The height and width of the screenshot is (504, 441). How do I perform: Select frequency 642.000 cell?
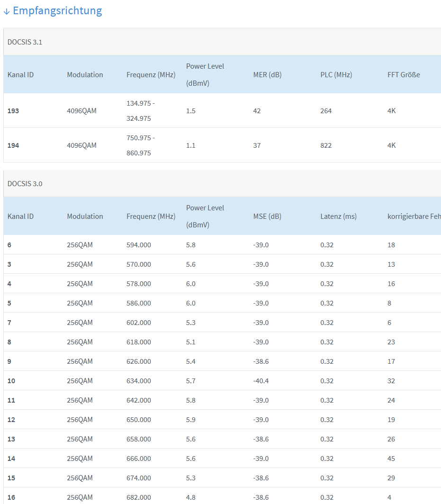coord(138,401)
